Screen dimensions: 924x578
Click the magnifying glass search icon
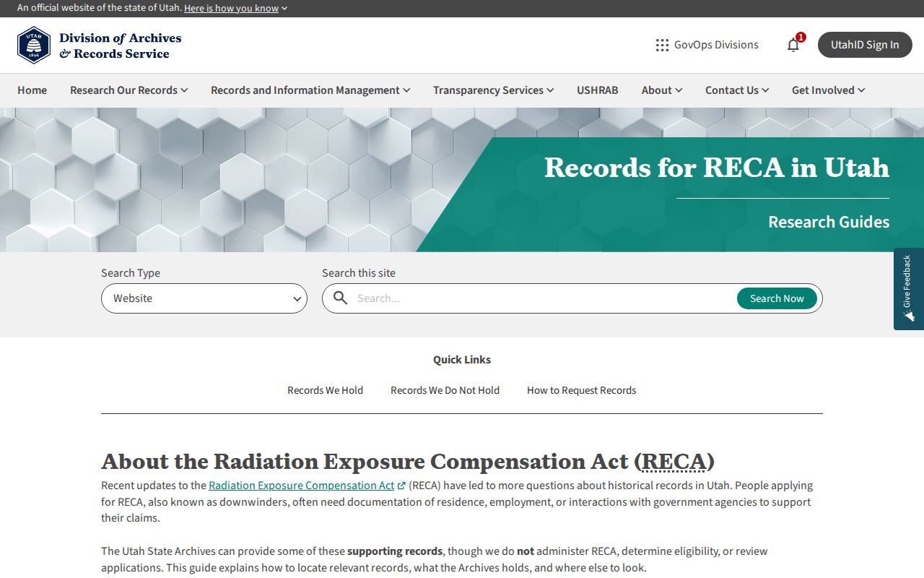click(341, 298)
